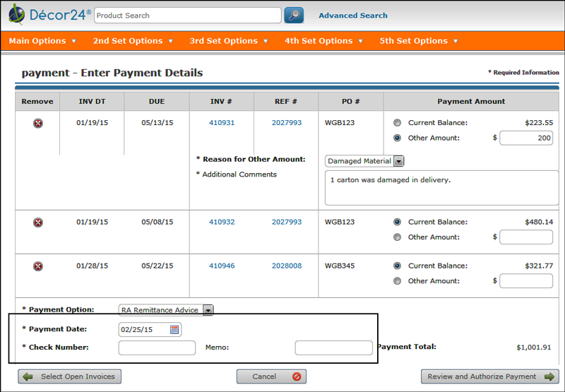Click the Cancel button

tap(271, 376)
